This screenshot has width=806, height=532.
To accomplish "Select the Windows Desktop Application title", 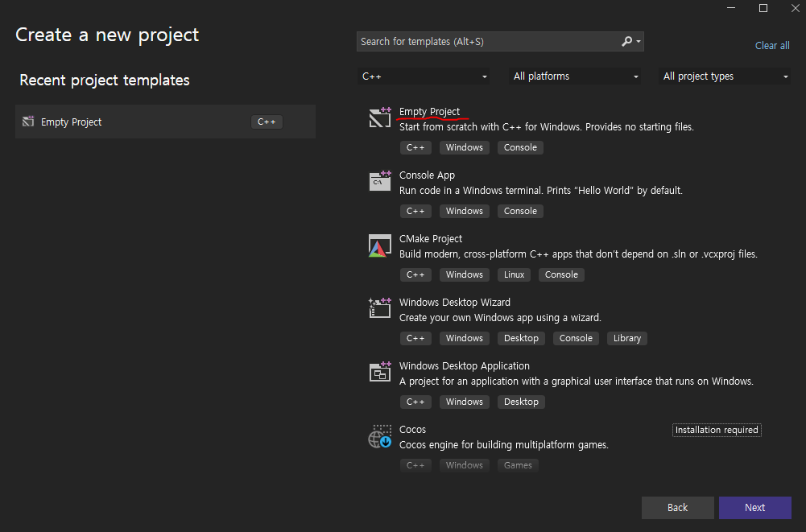I will pos(464,366).
